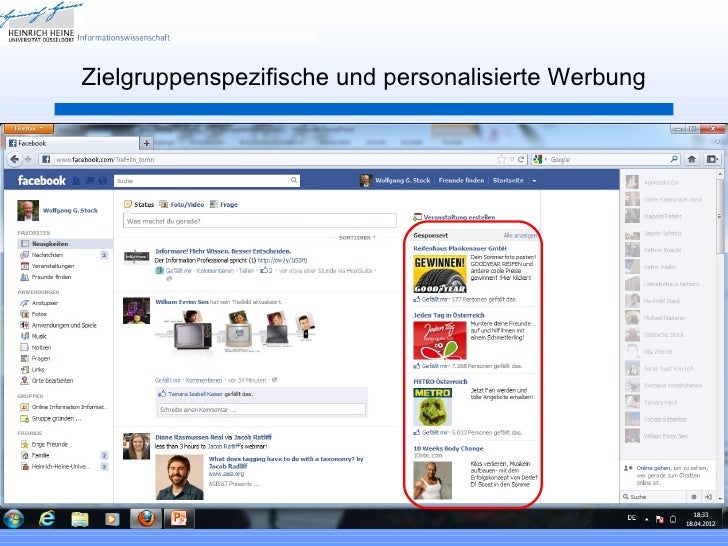Click the Firefox back arrow button

[14, 159]
